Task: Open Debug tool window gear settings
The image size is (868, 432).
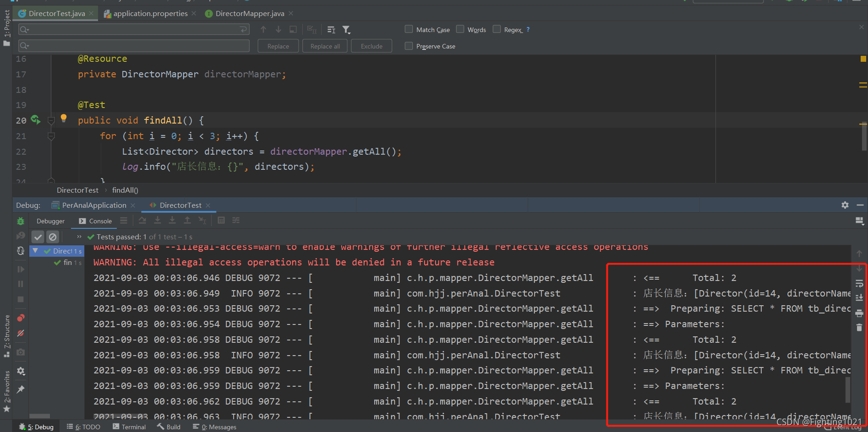Action: pyautogui.click(x=845, y=205)
